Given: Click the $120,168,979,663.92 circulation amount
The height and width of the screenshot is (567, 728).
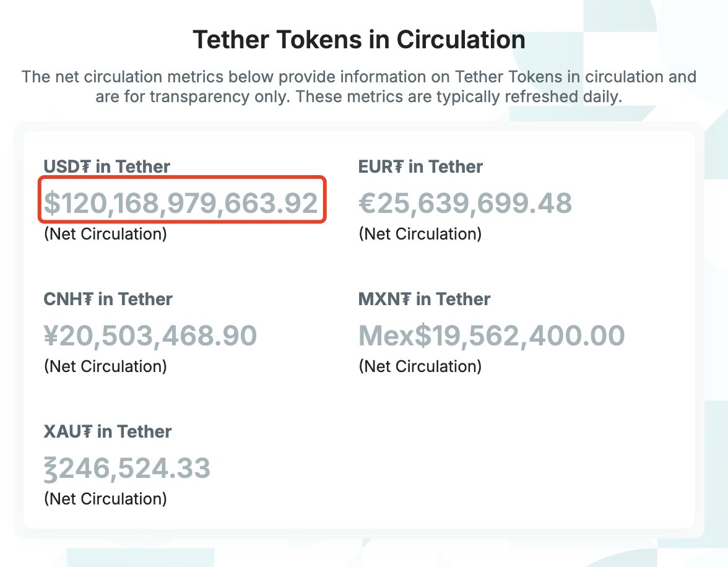Looking at the screenshot, I should (x=181, y=204).
